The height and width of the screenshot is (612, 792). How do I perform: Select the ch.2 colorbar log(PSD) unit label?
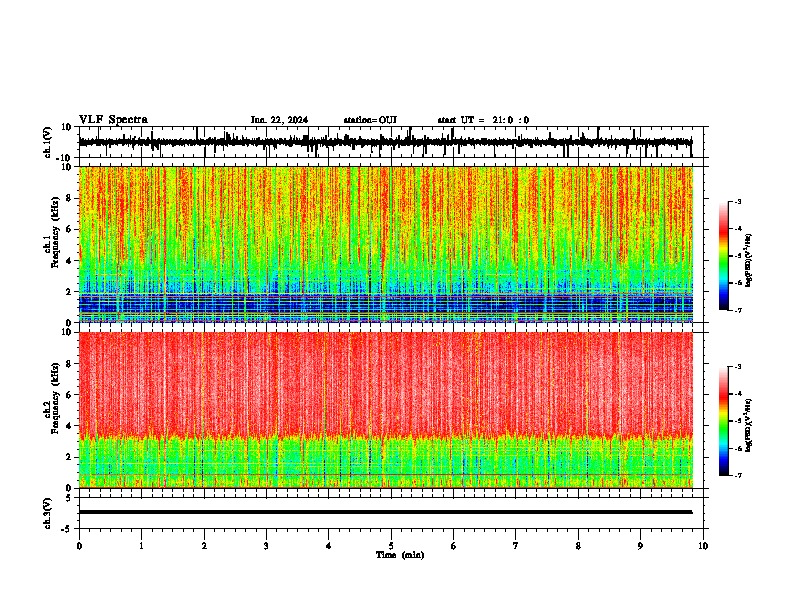[x=748, y=426]
